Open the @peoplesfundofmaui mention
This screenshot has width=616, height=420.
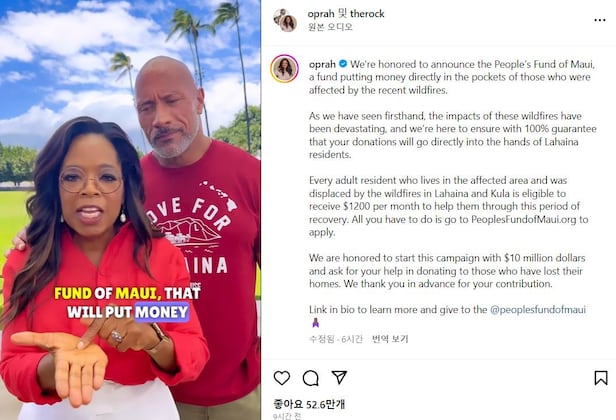(538, 310)
